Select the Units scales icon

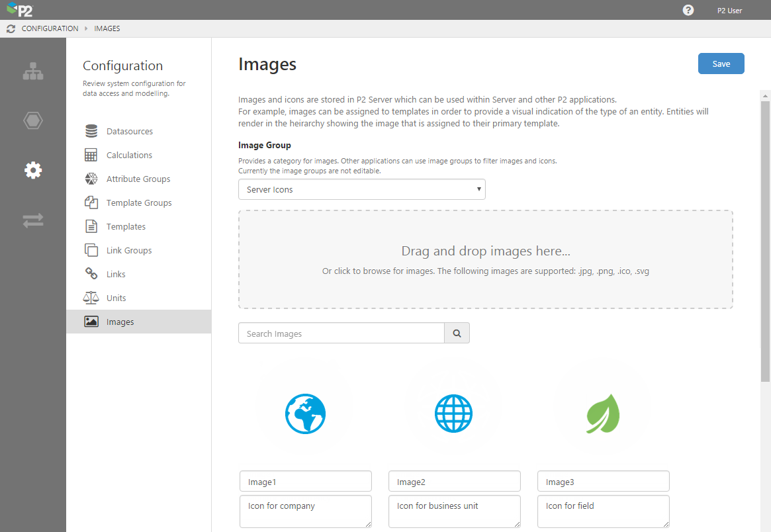pos(91,297)
